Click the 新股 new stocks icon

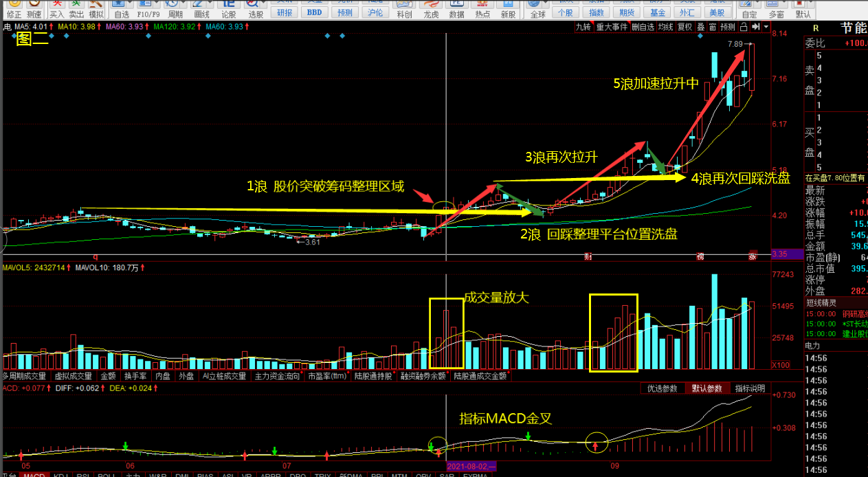click(x=508, y=8)
